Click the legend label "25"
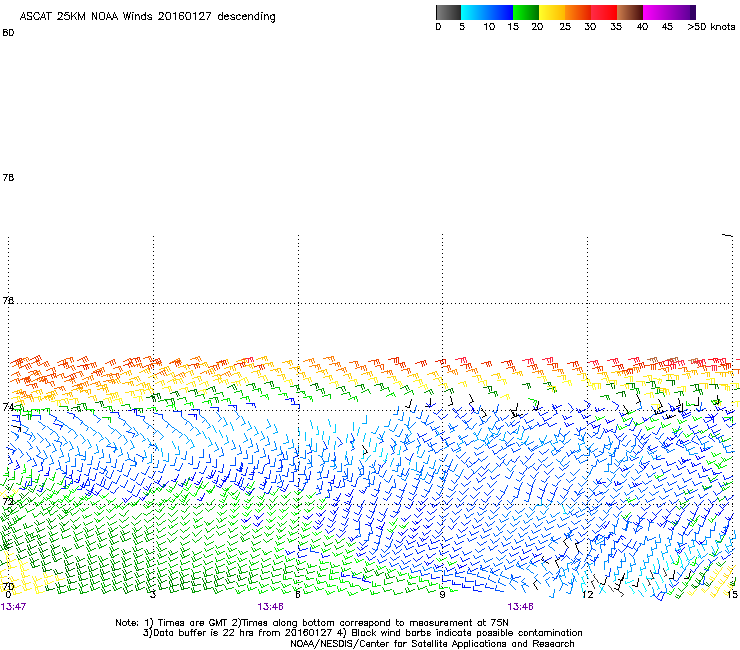This screenshot has width=740, height=650. point(565,27)
